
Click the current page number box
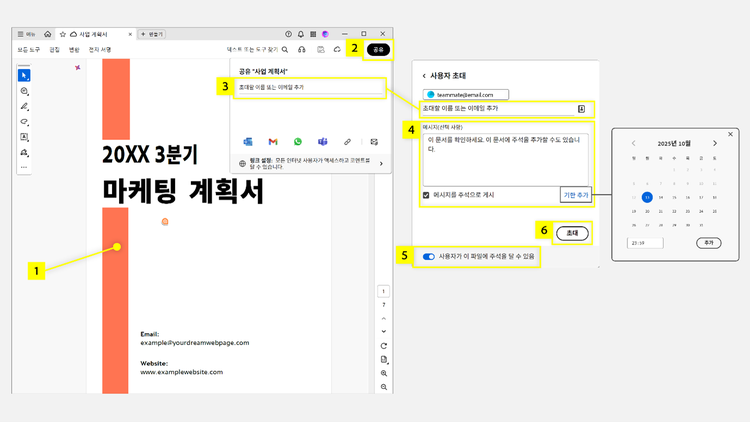384,291
